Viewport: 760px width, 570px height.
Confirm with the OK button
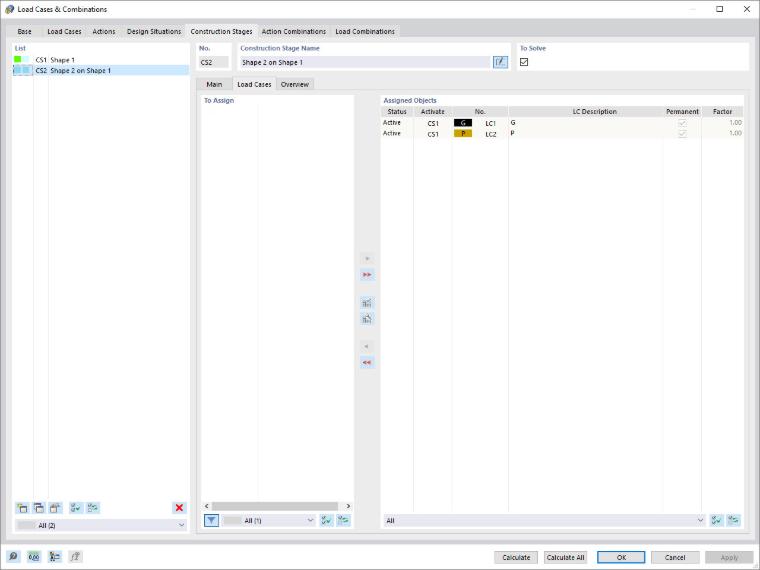tap(621, 557)
